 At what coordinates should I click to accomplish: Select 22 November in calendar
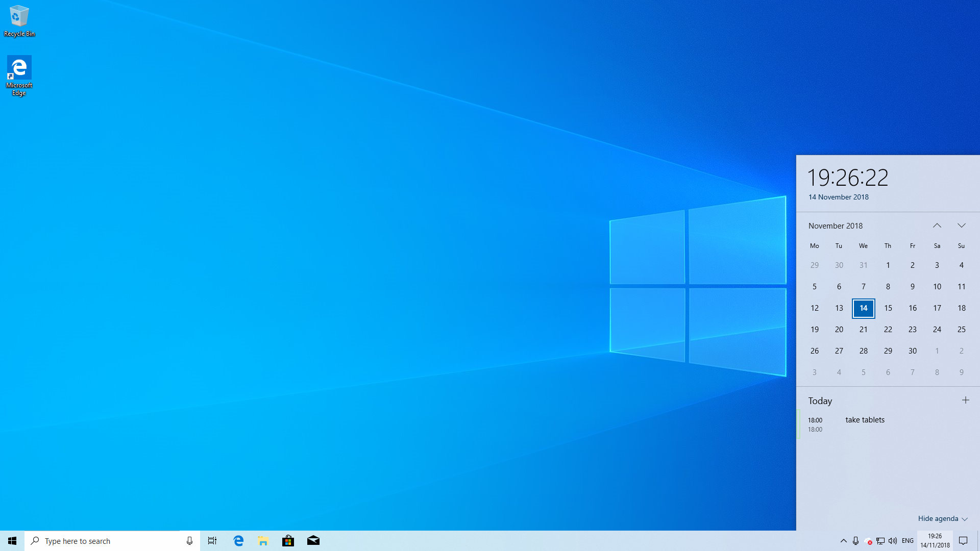pos(888,330)
